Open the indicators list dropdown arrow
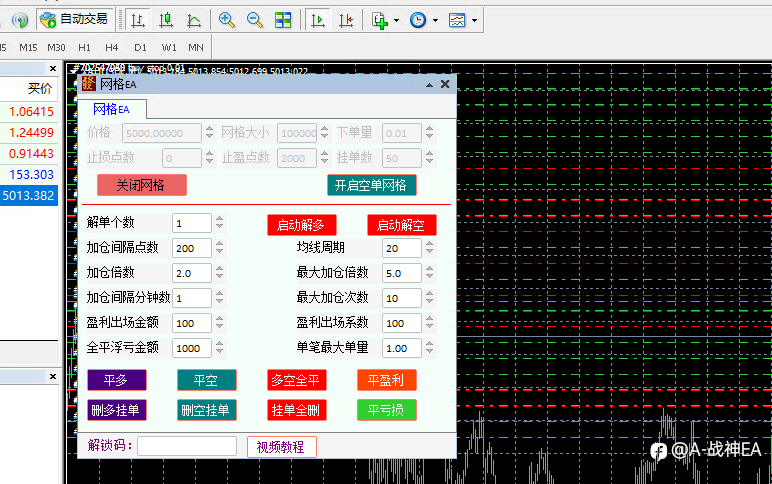Viewport: 772px width, 484px height. (x=397, y=20)
